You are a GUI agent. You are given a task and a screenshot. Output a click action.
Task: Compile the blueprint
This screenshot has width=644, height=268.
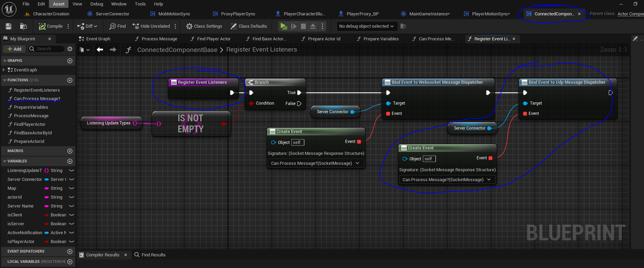pyautogui.click(x=51, y=26)
